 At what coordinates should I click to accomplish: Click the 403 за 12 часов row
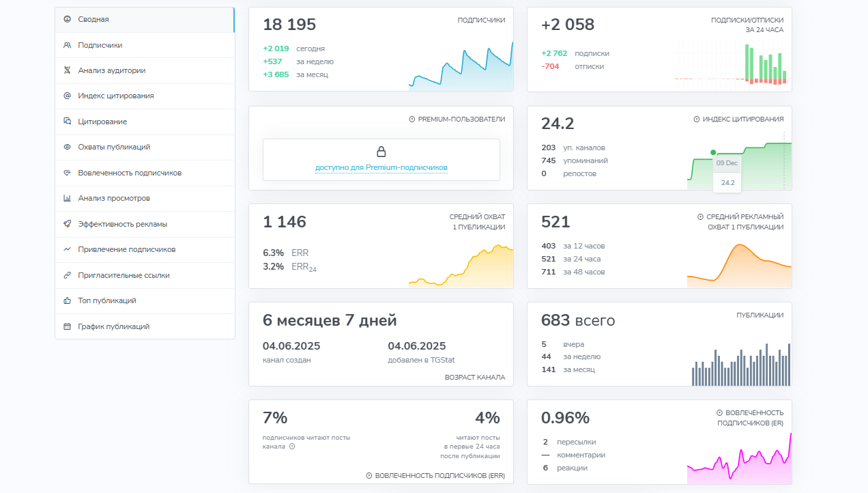click(573, 246)
